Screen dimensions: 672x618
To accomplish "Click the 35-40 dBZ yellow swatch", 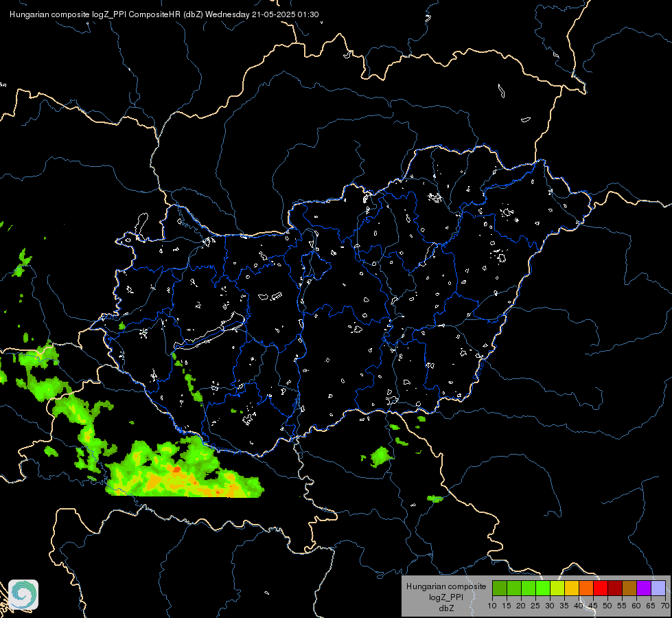I will [572, 588].
